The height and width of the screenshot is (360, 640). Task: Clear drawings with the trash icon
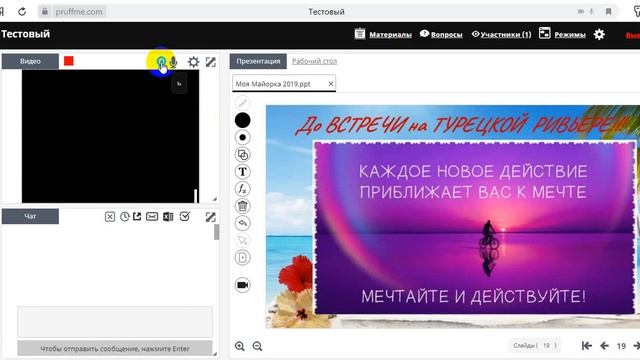(242, 206)
